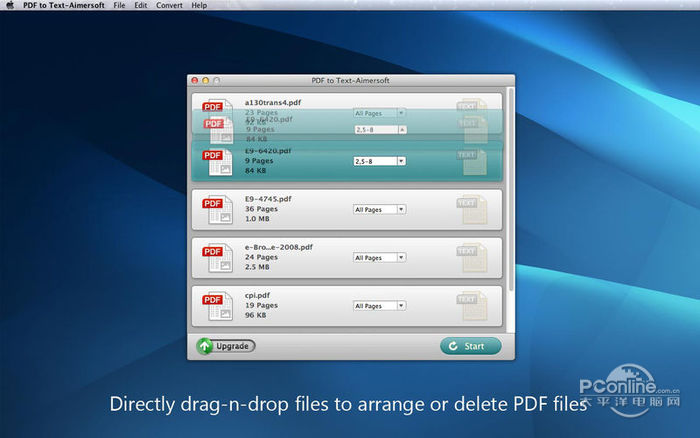
Task: Close the PDF to Text-Aimersoft window
Action: click(x=195, y=81)
